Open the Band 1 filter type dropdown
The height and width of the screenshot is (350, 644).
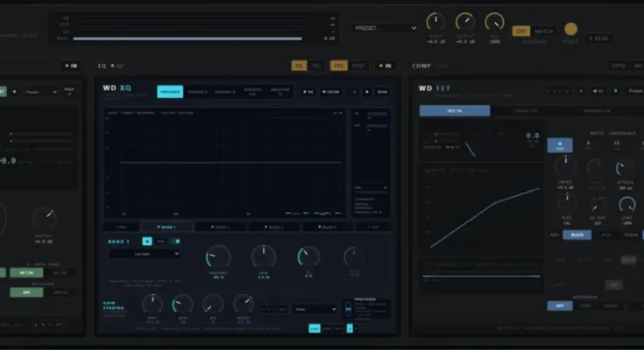145,254
